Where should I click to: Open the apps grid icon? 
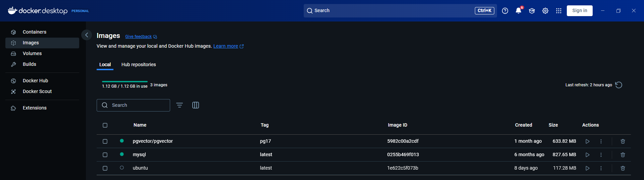[x=559, y=11]
